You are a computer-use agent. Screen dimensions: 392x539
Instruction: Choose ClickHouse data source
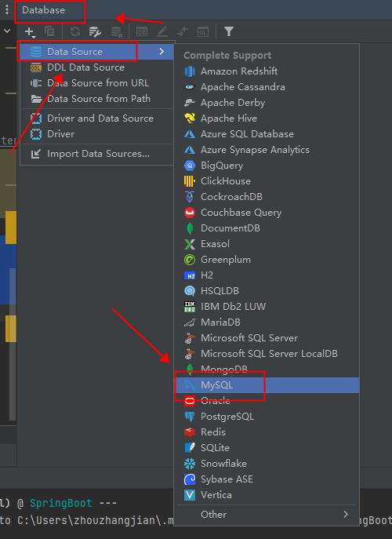pos(267,181)
